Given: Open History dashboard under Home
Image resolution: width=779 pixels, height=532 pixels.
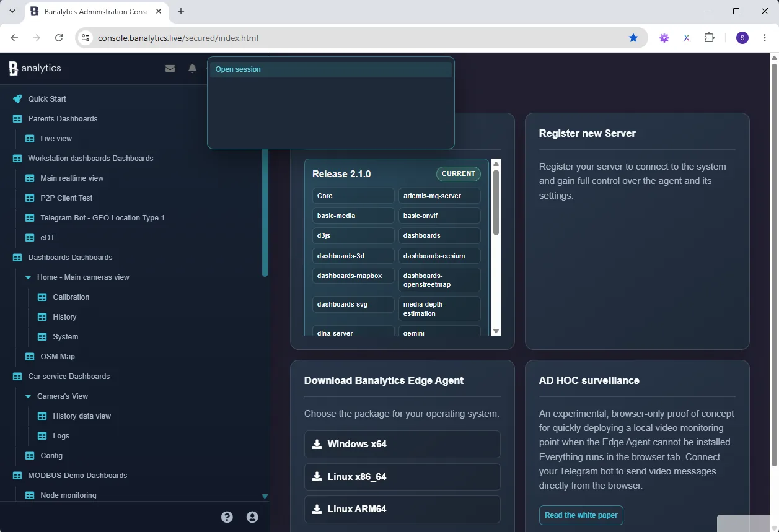Looking at the screenshot, I should pyautogui.click(x=65, y=317).
